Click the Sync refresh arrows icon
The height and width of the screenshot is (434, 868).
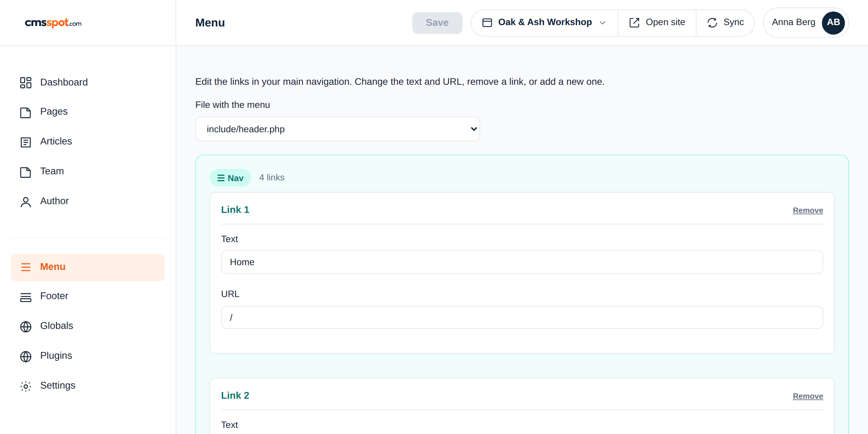[x=712, y=23]
